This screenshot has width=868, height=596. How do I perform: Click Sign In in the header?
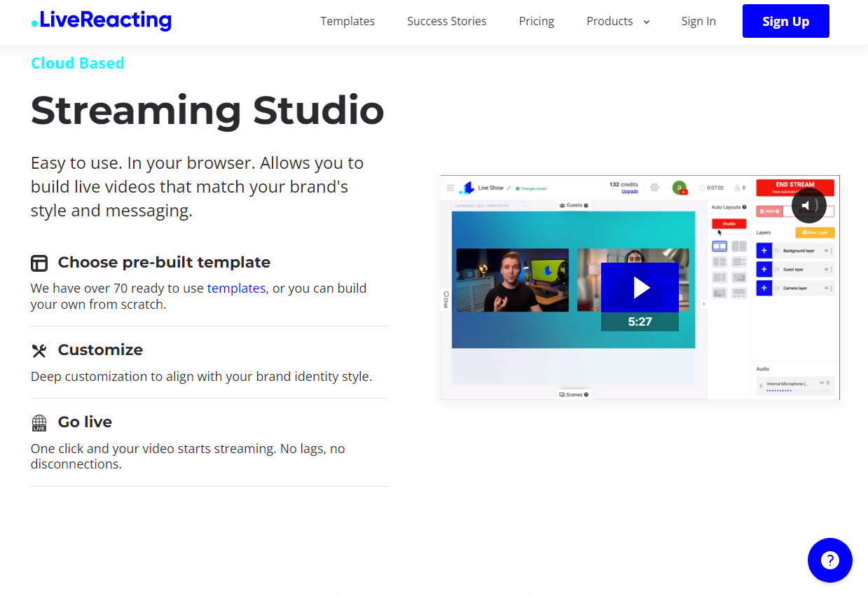698,21
